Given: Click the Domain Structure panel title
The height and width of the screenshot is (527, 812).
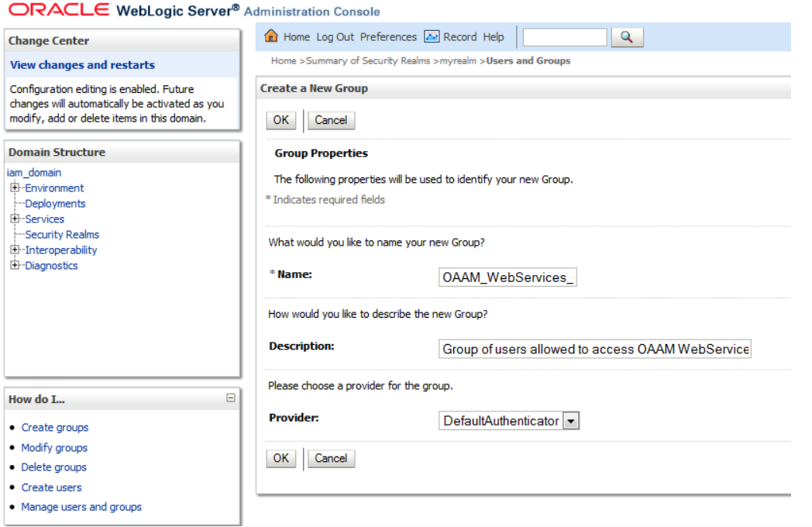Looking at the screenshot, I should 57,153.
